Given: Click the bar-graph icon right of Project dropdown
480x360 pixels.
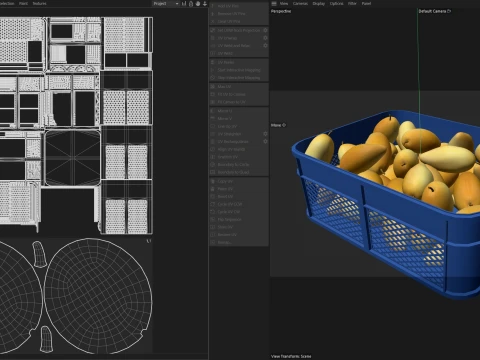Looking at the screenshot, I should point(184,4).
